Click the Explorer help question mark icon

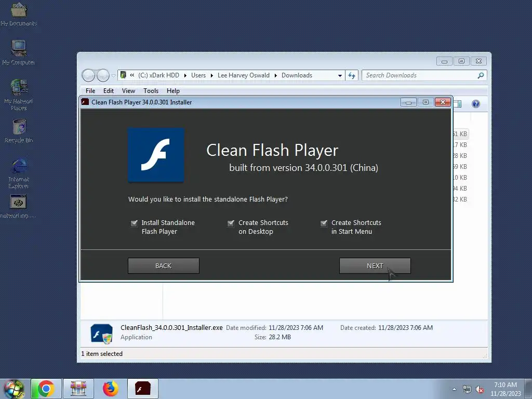point(476,104)
